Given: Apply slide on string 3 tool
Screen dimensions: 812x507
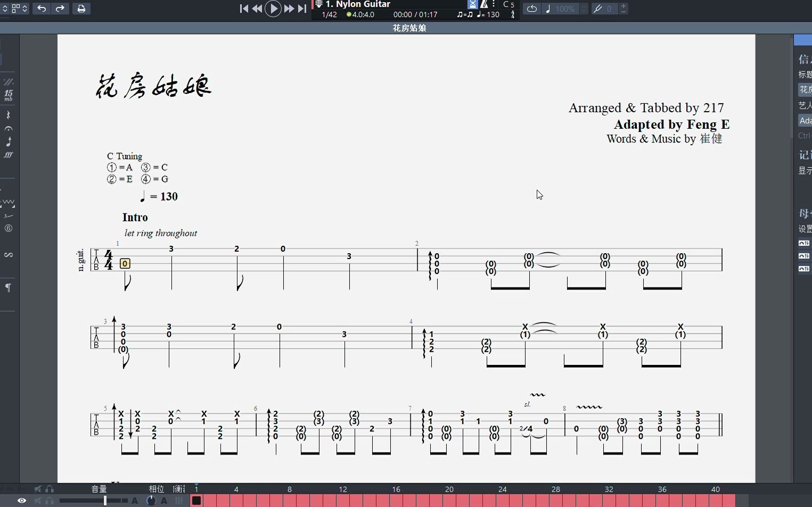Looking at the screenshot, I should tap(8, 215).
